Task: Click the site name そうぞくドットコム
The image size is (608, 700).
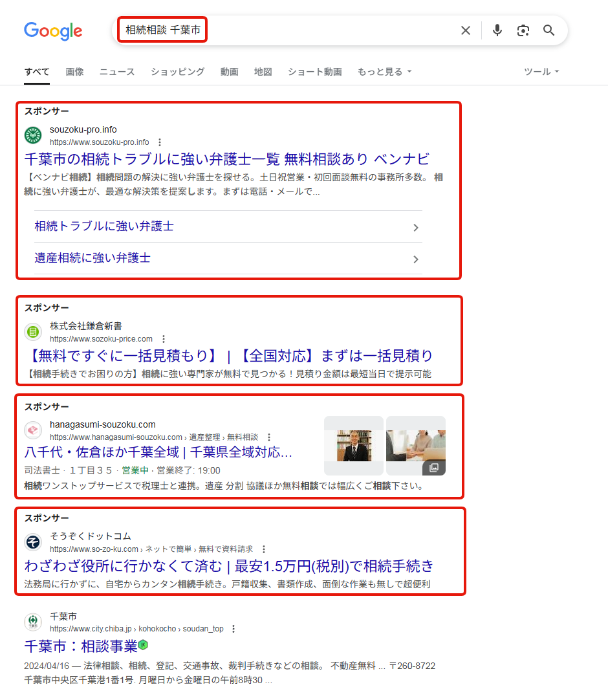Action: [x=90, y=536]
